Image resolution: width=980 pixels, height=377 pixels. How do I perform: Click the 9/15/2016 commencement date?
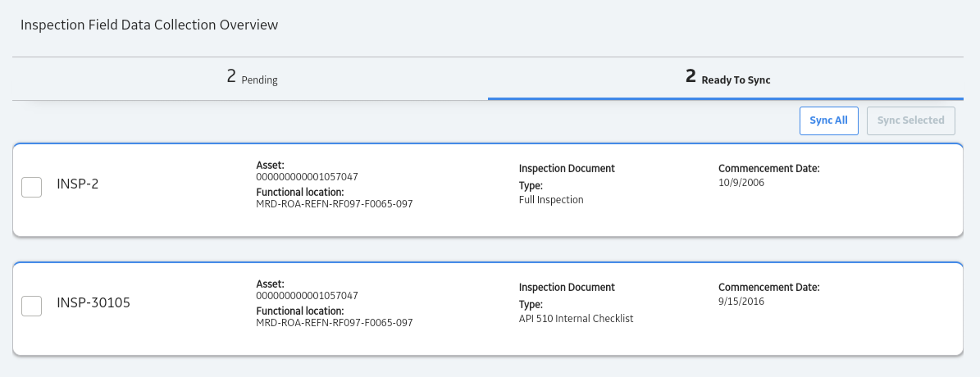click(741, 302)
